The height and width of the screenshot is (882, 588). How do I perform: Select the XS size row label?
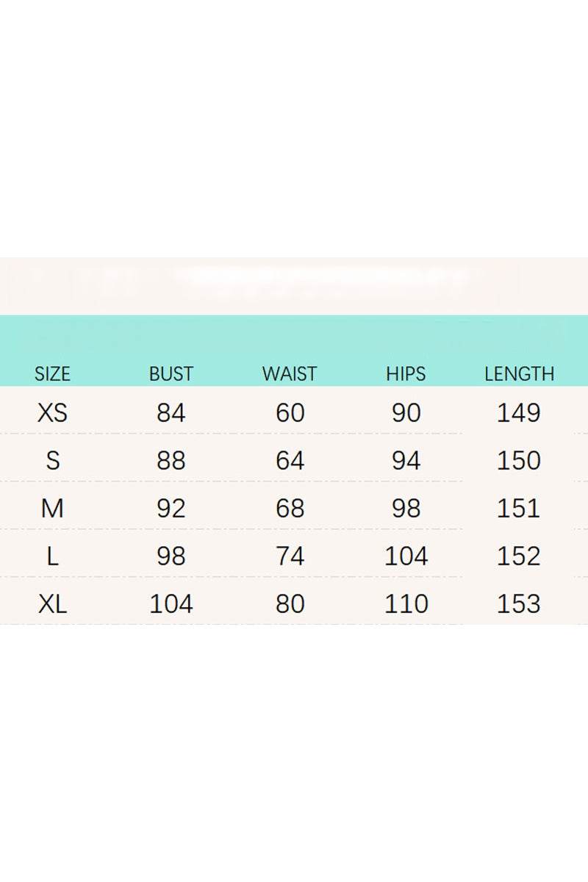point(52,413)
